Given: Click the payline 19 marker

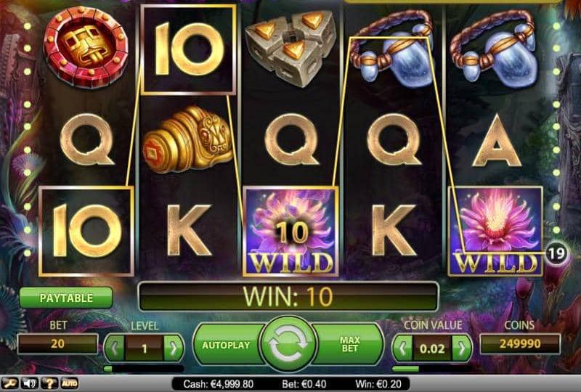Looking at the screenshot, I should click(x=557, y=253).
